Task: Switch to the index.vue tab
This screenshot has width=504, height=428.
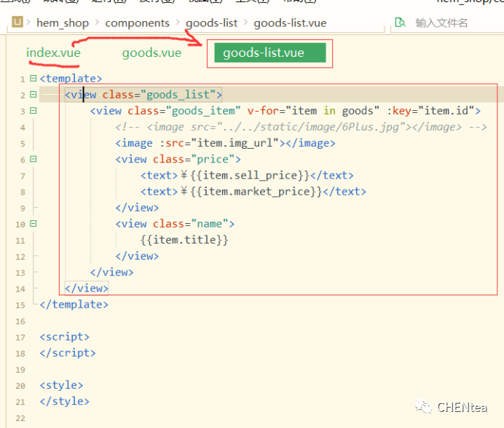Action: click(53, 53)
